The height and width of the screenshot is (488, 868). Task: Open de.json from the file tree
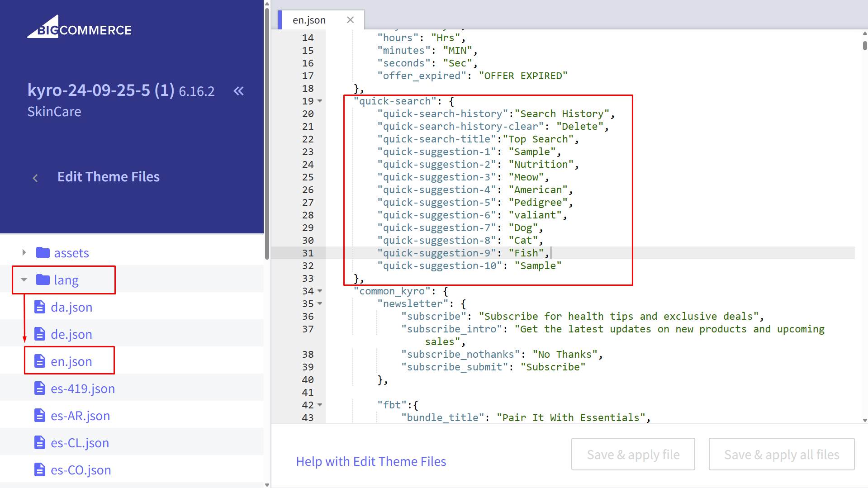point(71,334)
